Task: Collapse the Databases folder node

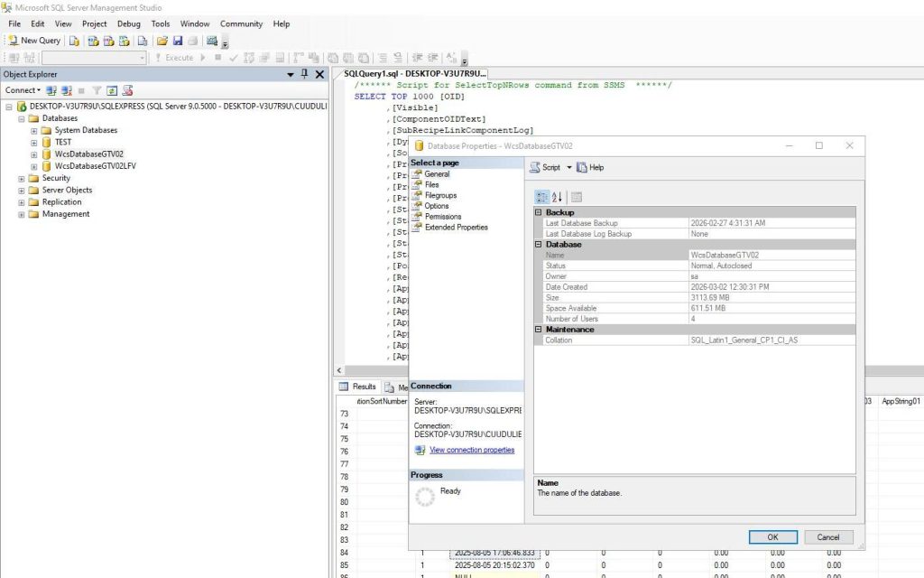Action: pos(22,118)
